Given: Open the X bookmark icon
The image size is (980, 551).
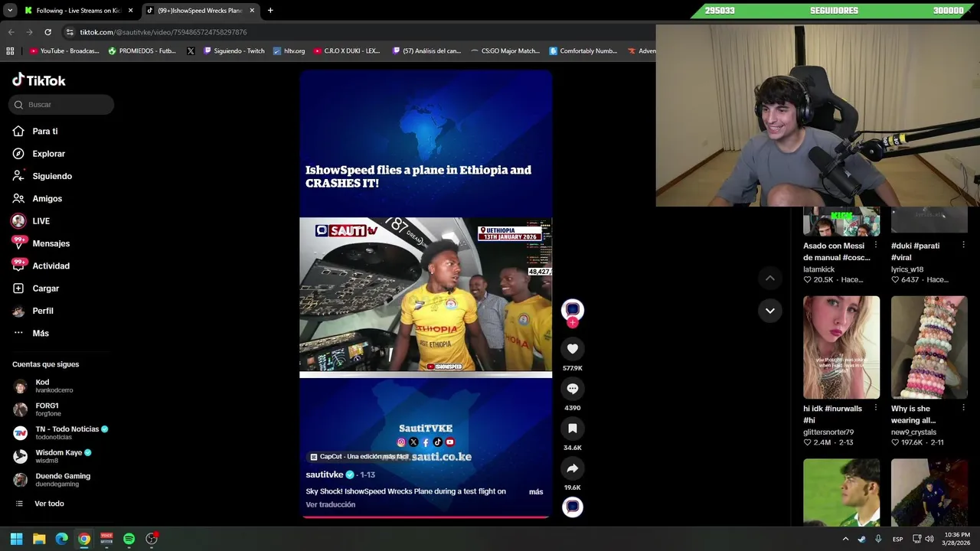Looking at the screenshot, I should pyautogui.click(x=191, y=51).
